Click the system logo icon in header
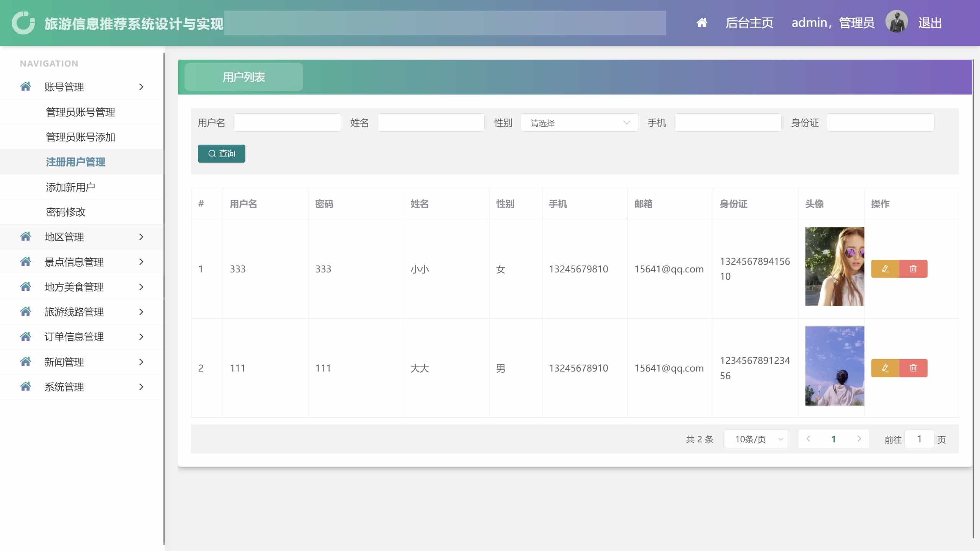 pos(23,23)
